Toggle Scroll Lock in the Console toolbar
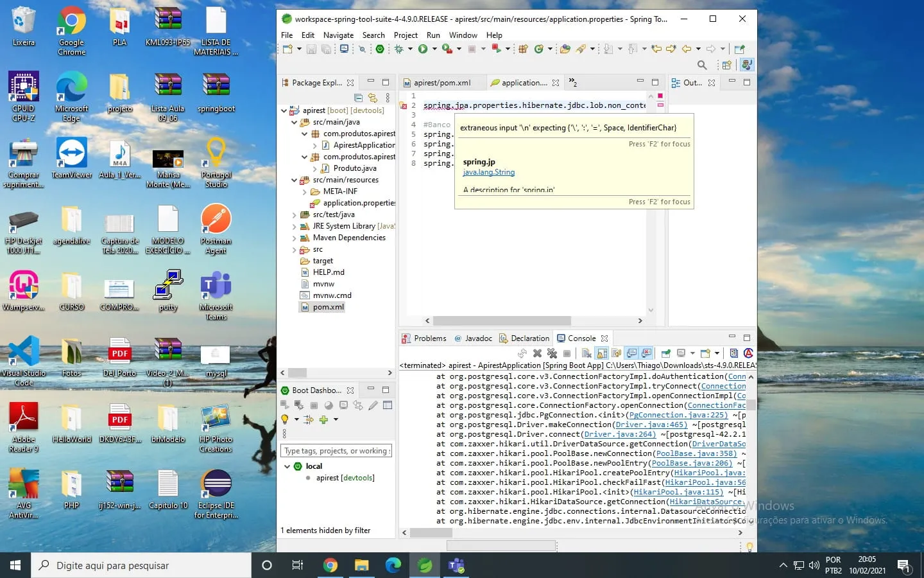The height and width of the screenshot is (578, 924). [x=602, y=353]
